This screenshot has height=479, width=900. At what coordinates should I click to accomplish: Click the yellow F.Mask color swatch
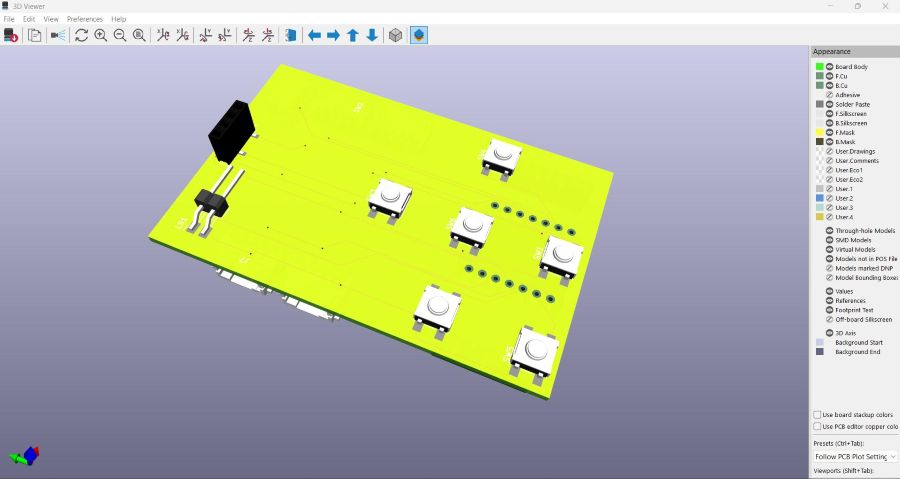(x=820, y=133)
